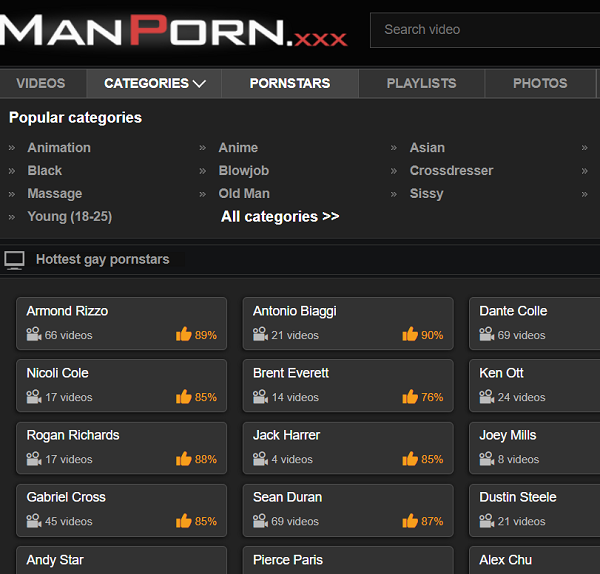Click the double-arrow icon beside Massage

[12, 194]
